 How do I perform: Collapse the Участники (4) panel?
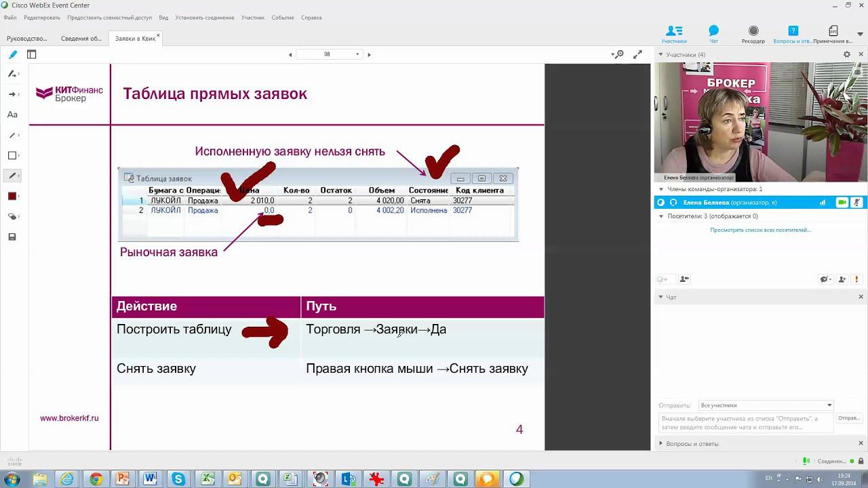click(x=660, y=54)
